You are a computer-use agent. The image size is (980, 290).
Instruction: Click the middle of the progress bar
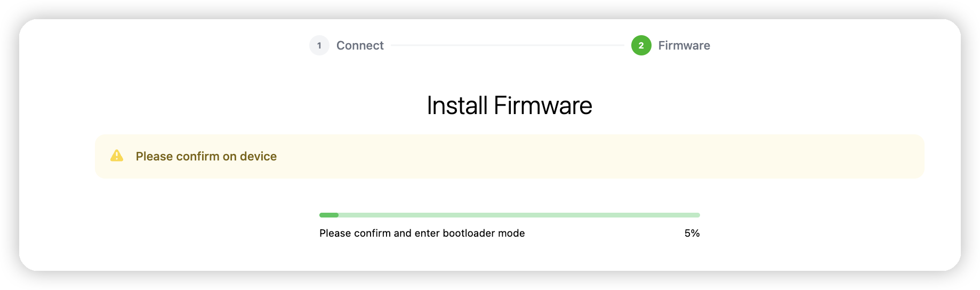(x=510, y=215)
